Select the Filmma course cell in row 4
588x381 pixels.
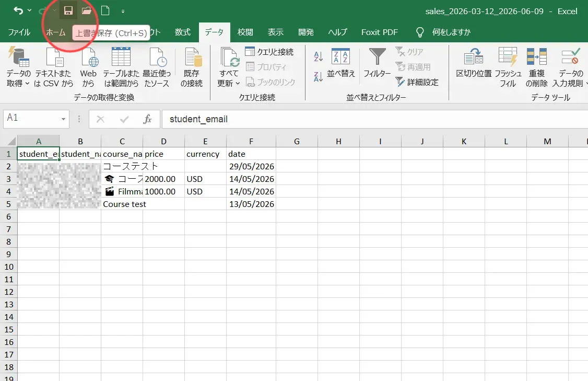[122, 191]
